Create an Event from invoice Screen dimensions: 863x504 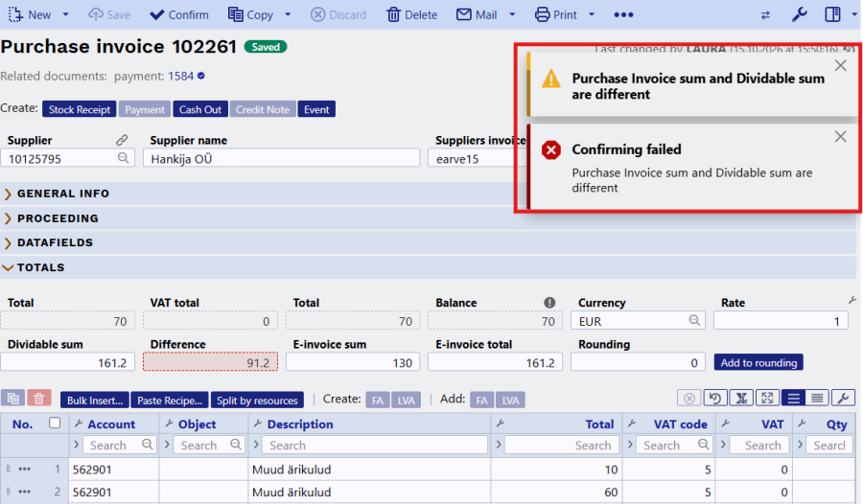point(316,109)
